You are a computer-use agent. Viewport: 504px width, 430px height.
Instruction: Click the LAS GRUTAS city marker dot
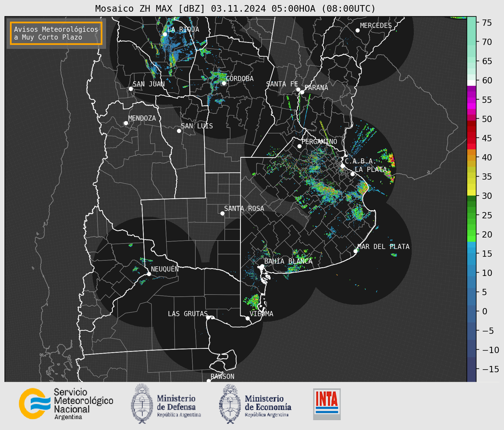[208, 318]
